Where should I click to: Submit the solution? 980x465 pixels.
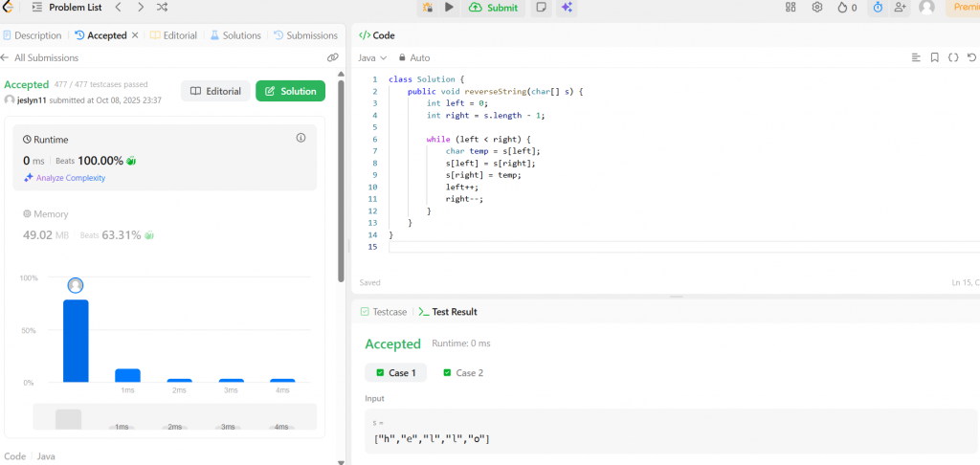click(494, 8)
